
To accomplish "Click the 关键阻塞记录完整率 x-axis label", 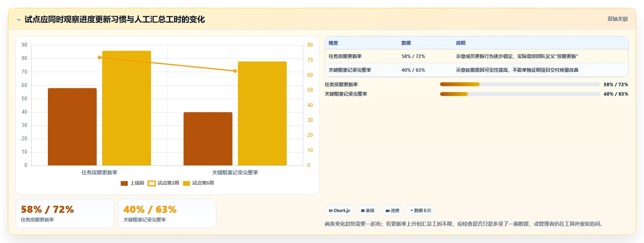I will pos(235,172).
